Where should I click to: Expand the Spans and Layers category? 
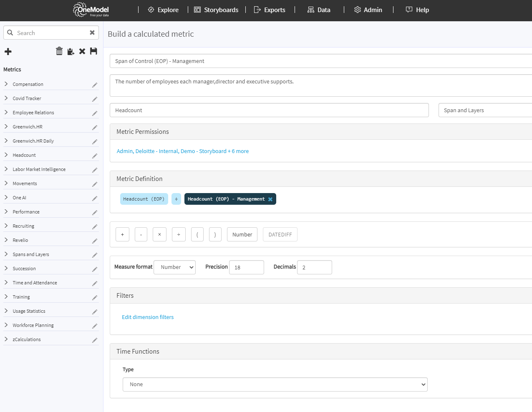click(6, 254)
